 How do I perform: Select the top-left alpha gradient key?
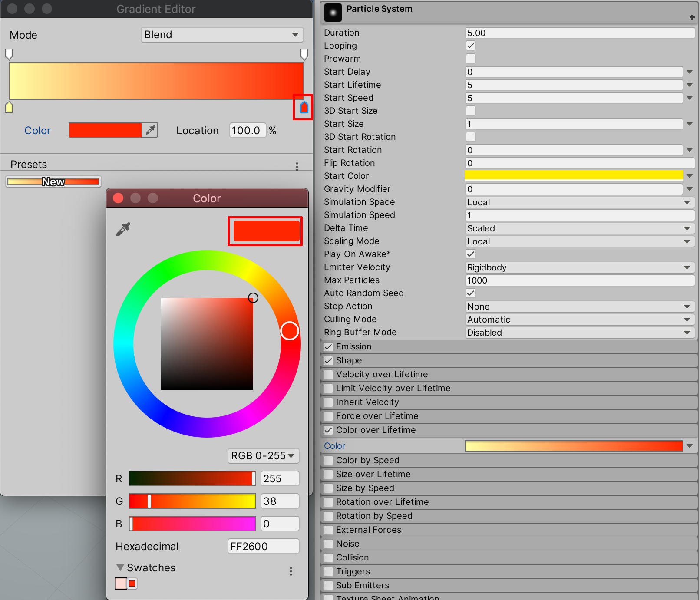(9, 54)
